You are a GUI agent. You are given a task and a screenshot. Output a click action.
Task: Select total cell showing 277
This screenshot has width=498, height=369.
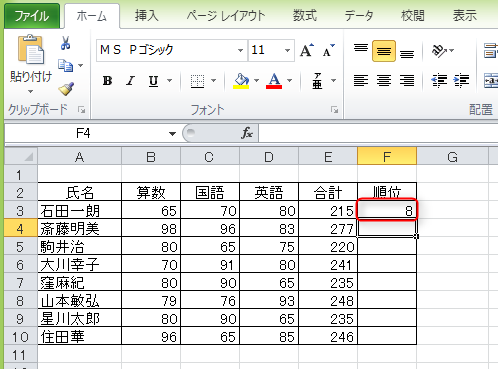[328, 229]
